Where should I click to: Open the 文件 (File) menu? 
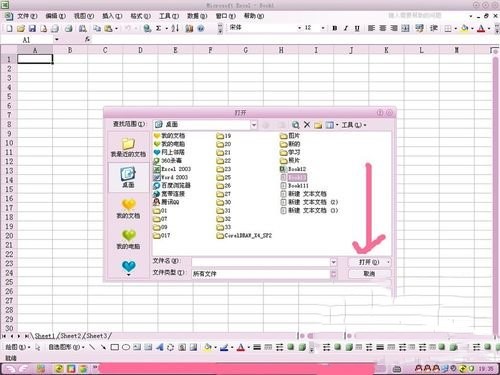27,16
